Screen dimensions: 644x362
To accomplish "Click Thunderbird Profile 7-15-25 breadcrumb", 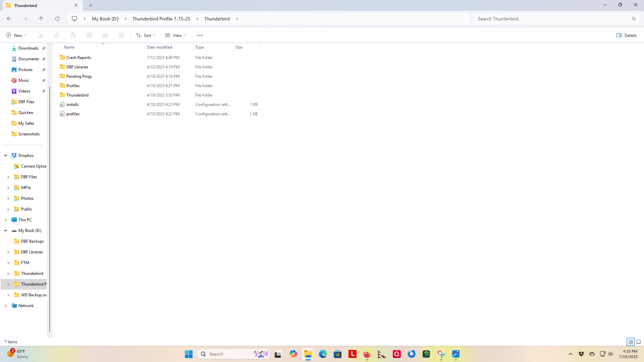I will tap(161, 19).
